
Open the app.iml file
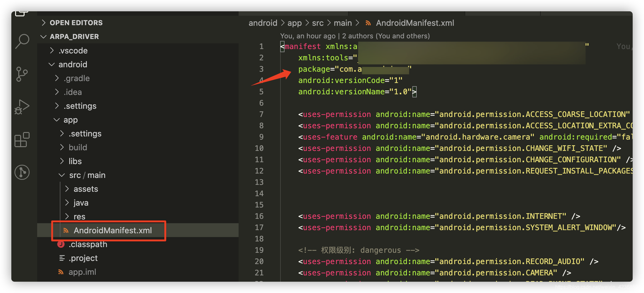point(82,272)
